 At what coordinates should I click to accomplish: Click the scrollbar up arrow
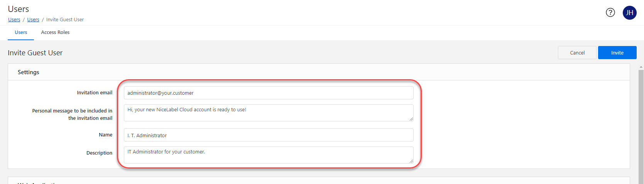641,67
